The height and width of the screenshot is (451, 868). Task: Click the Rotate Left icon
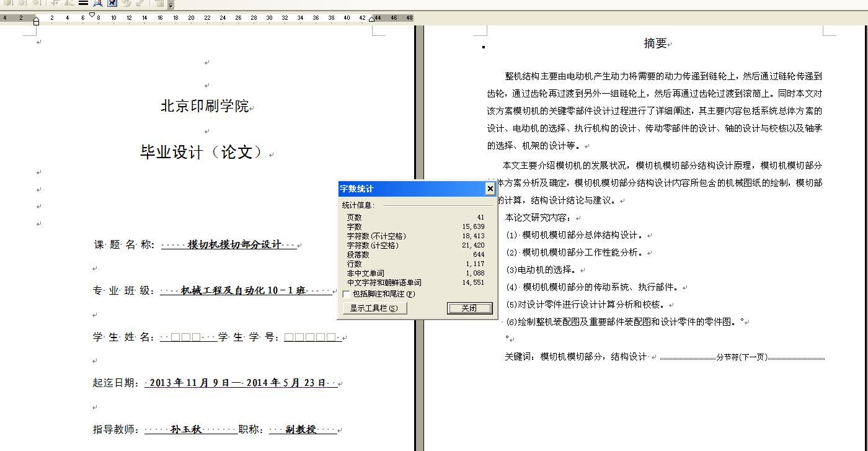(x=69, y=4)
